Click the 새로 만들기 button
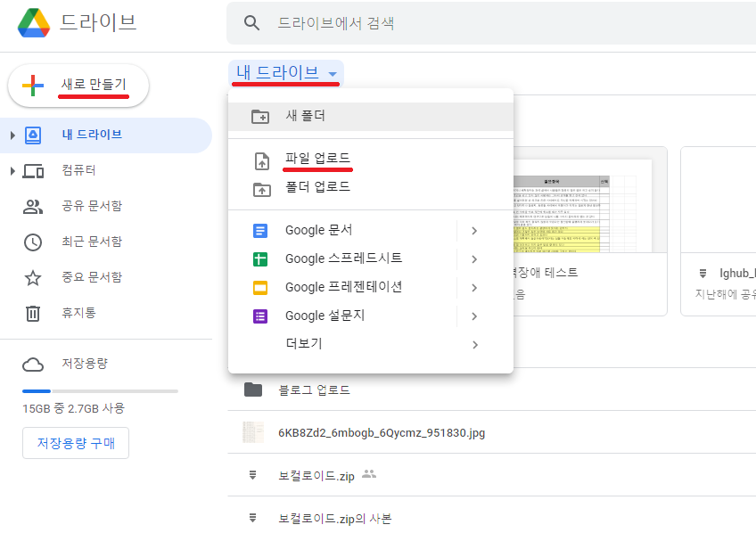This screenshot has width=756, height=533. tap(78, 86)
